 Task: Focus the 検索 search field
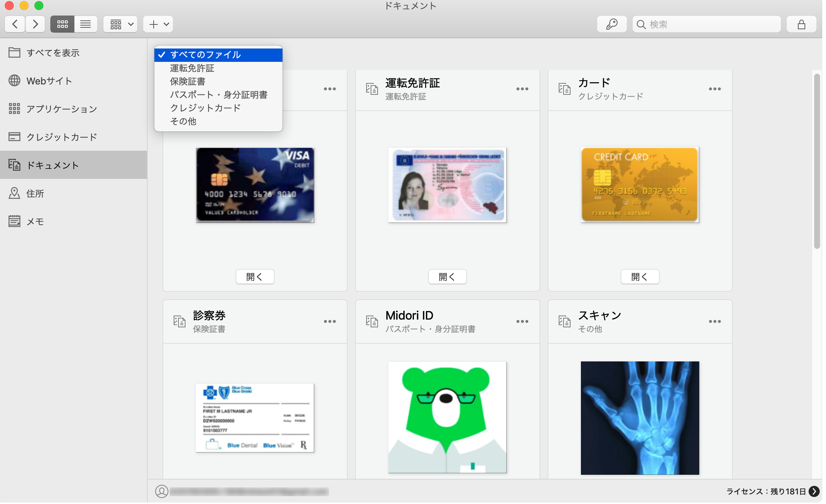point(706,24)
